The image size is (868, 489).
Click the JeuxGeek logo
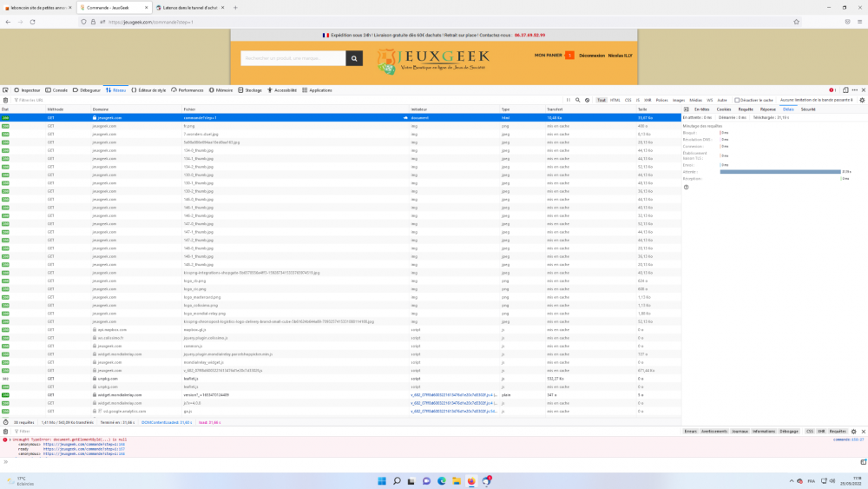tap(433, 61)
